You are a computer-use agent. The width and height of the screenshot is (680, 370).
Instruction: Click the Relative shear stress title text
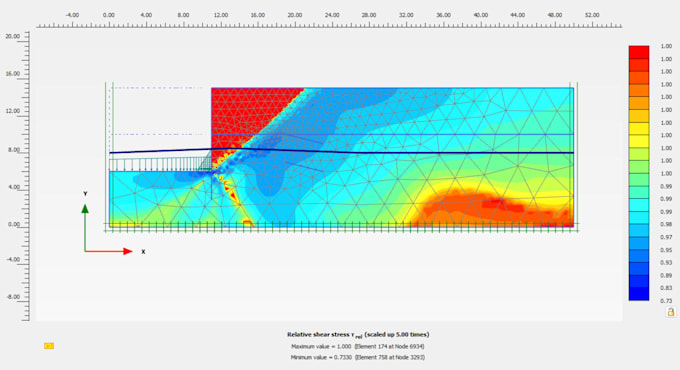358,334
